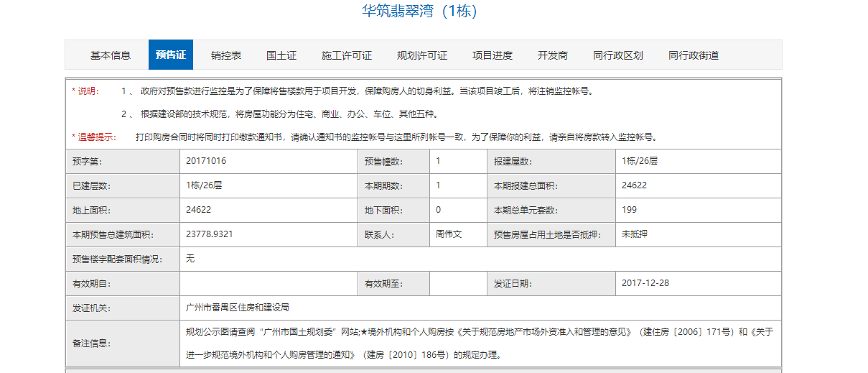Image resolution: width=868 pixels, height=373 pixels.
Task: Click the 24622 value beside 地上面积
Action: coord(198,210)
